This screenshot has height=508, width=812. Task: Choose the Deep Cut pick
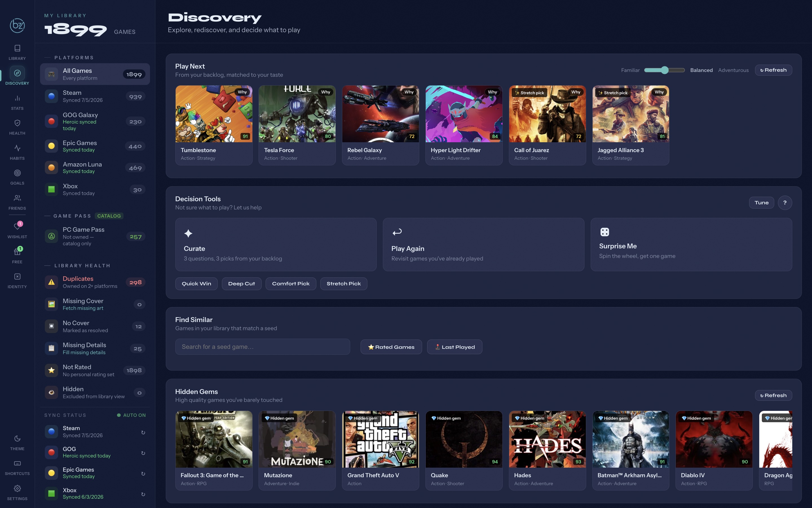242,284
